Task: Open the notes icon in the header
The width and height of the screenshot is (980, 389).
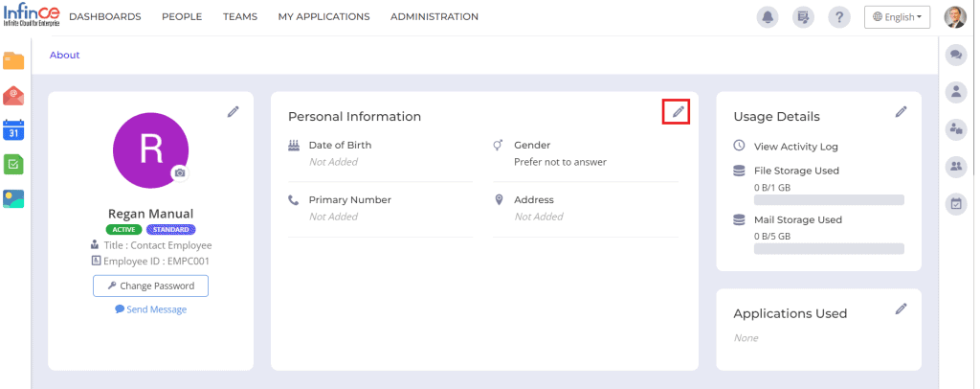Action: pos(803,17)
